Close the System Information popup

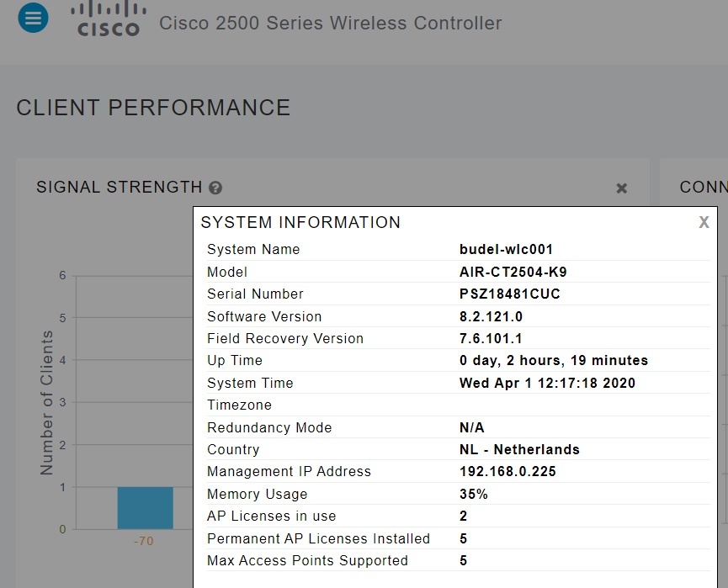[x=704, y=222]
